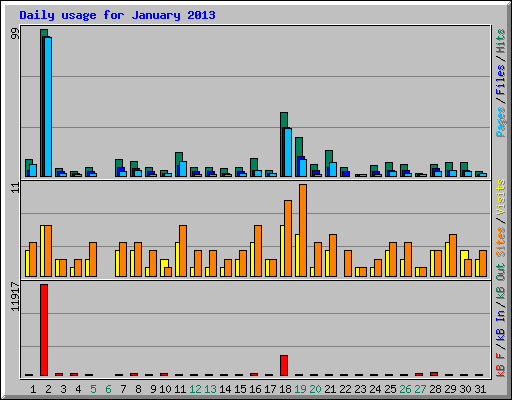Select green weekend day label "27"
Viewport: 512px width, 400px height.
pos(420,389)
